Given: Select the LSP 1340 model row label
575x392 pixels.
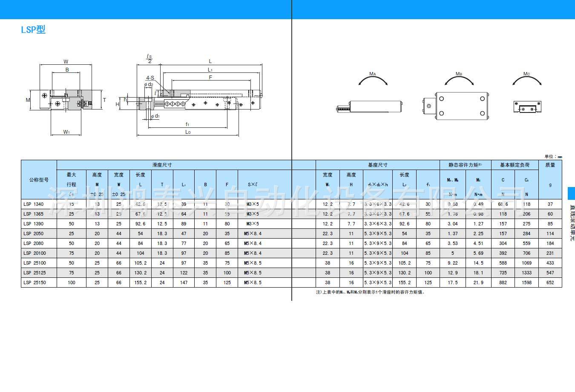Looking at the screenshot, I should point(34,204).
